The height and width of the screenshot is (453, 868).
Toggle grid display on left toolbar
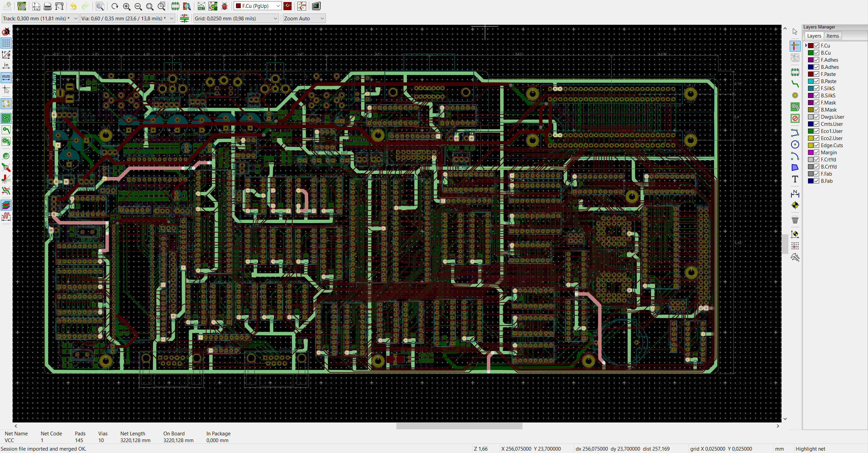[6, 43]
